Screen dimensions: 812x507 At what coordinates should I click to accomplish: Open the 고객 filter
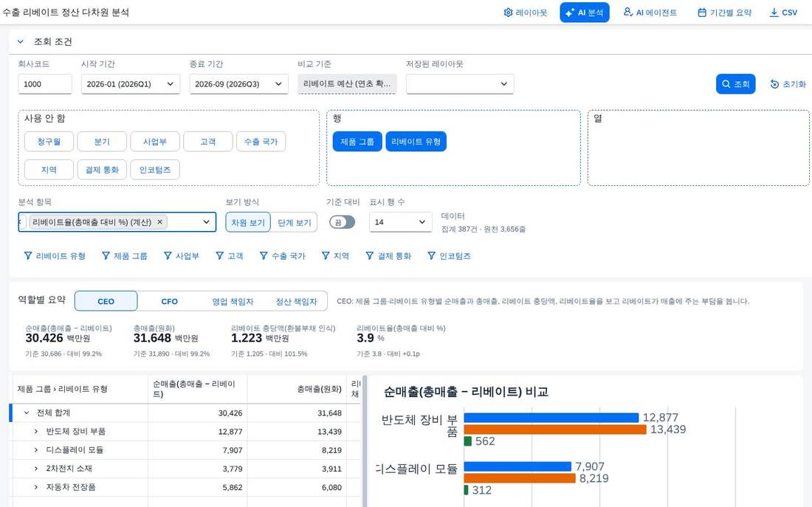click(230, 256)
